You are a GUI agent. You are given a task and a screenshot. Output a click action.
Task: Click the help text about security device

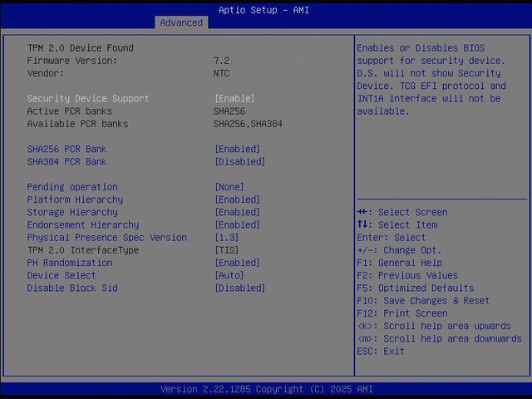(x=431, y=80)
